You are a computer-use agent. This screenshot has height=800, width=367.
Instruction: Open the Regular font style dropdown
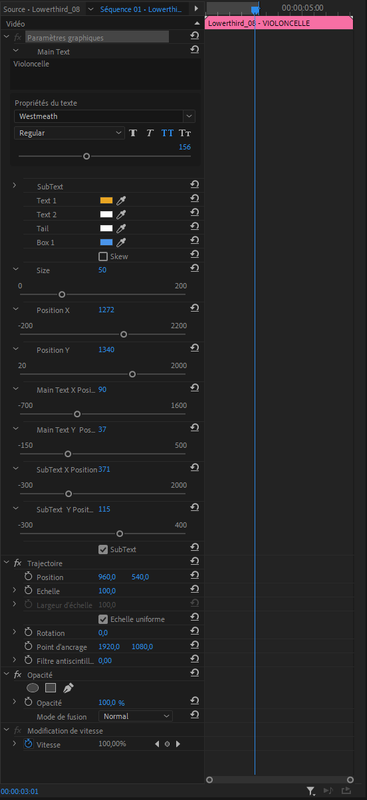69,133
